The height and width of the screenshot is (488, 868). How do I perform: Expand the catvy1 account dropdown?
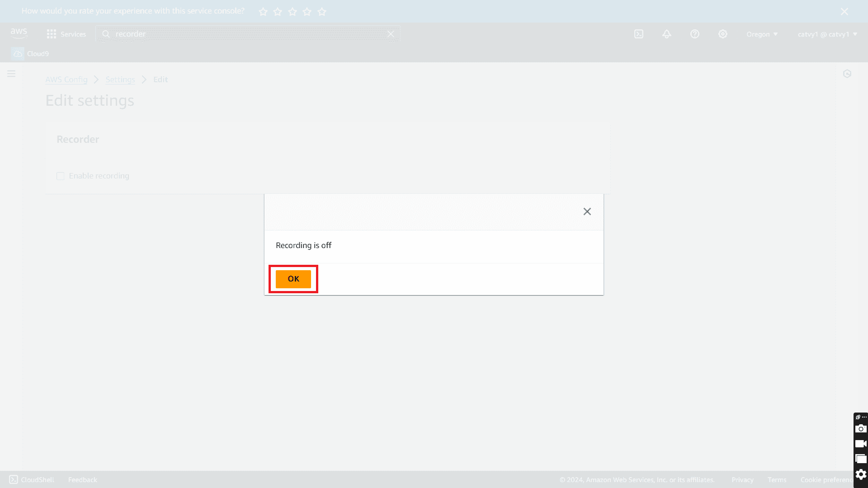tap(827, 34)
